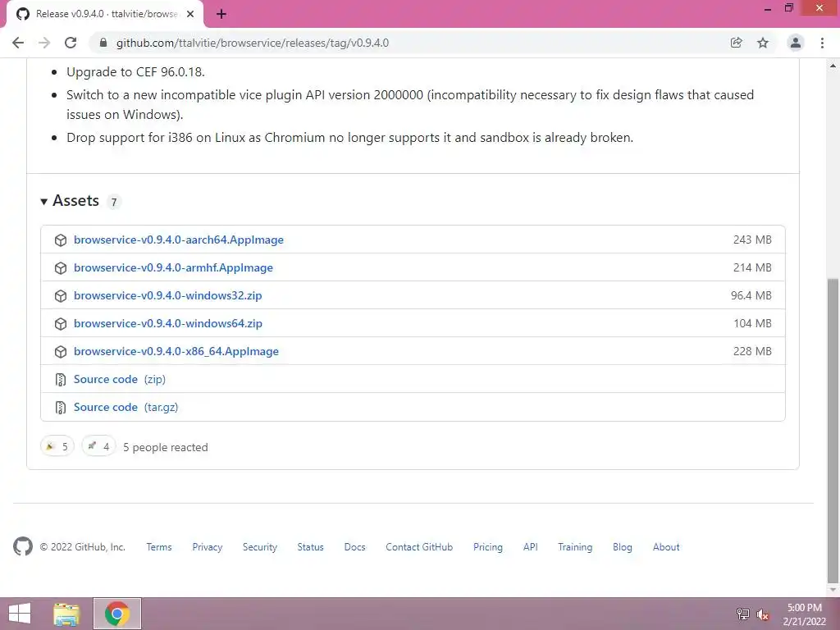This screenshot has width=840, height=630.
Task: Download Source code (zip)
Action: [120, 379]
